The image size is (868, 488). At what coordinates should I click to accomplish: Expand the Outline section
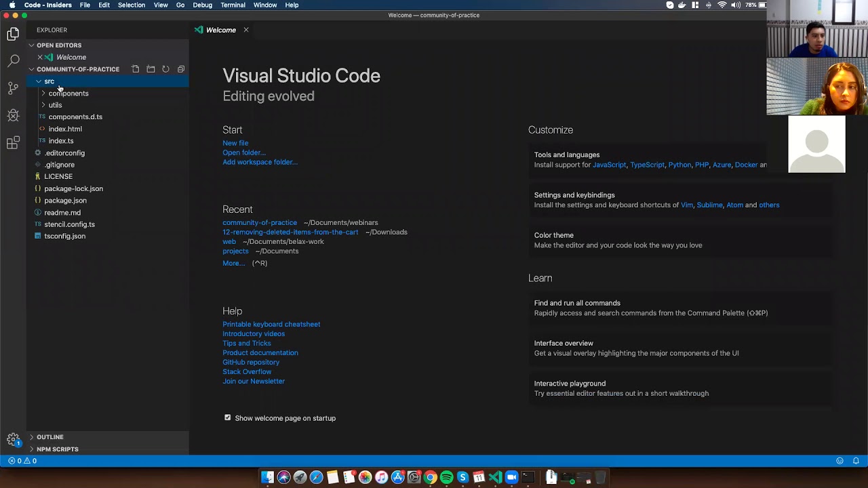(x=108, y=437)
